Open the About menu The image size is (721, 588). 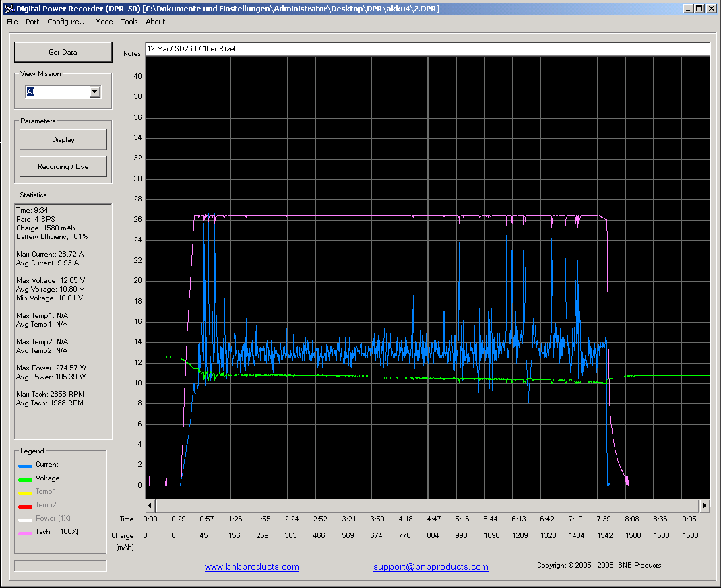[x=156, y=22]
